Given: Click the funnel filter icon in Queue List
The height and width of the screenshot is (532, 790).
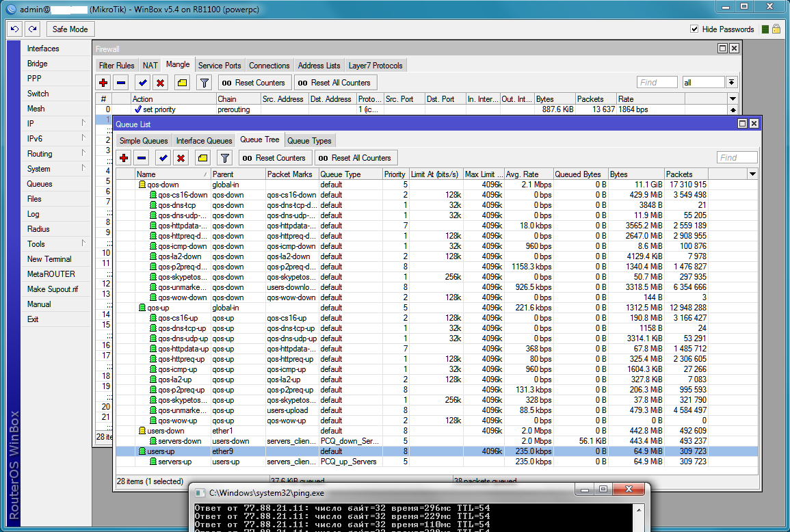Looking at the screenshot, I should (x=224, y=158).
